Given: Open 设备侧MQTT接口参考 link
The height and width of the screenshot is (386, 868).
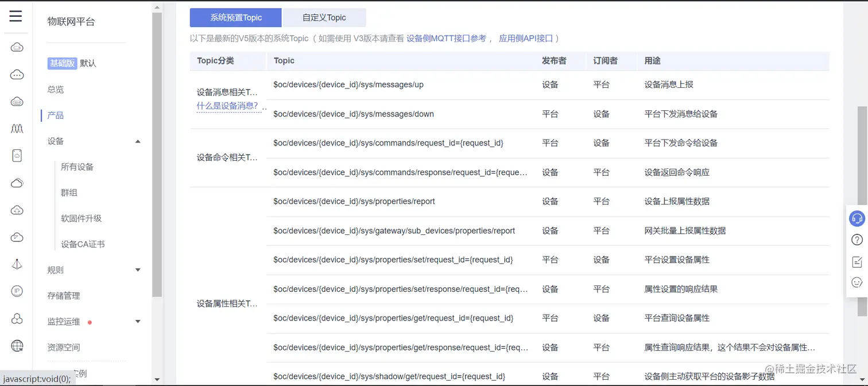Looking at the screenshot, I should (446, 38).
